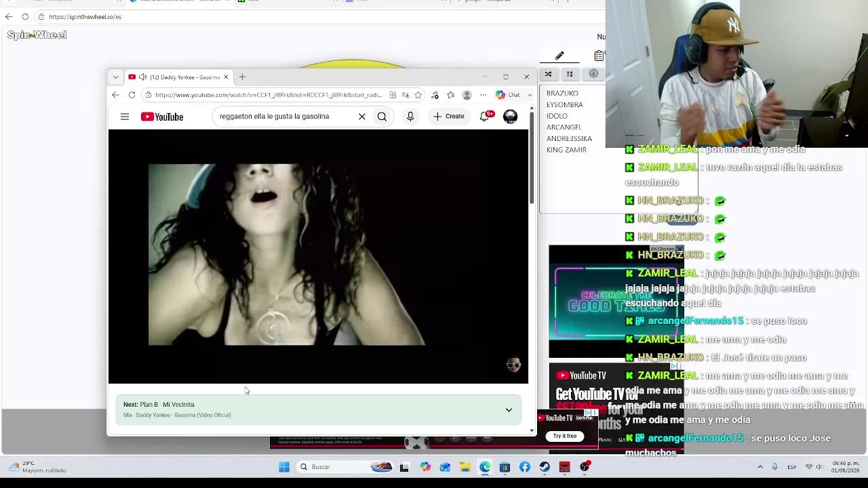Viewport: 868px width, 488px height.
Task: Go back in the SpinTheWheel browser window
Action: click(9, 17)
